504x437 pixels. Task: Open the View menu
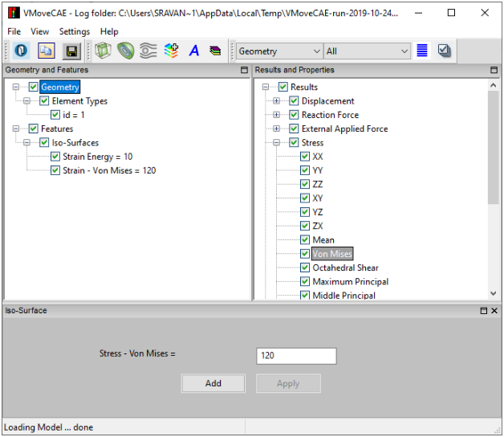(x=40, y=31)
